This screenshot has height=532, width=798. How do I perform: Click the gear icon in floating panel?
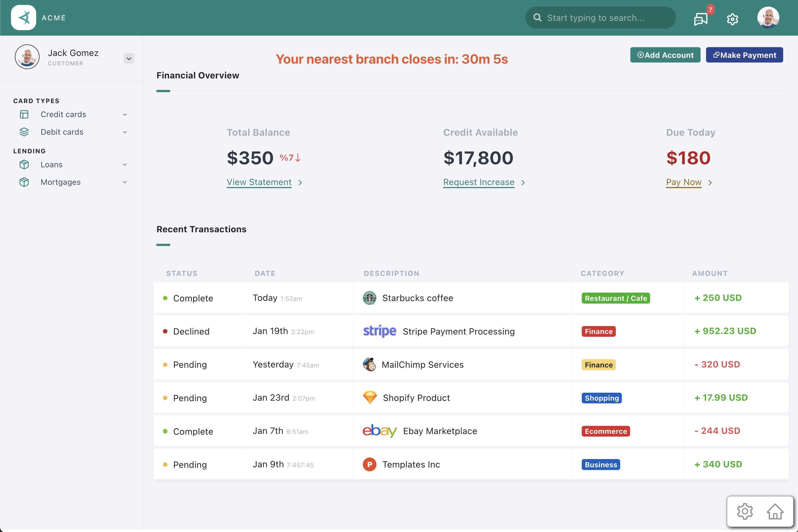click(745, 511)
